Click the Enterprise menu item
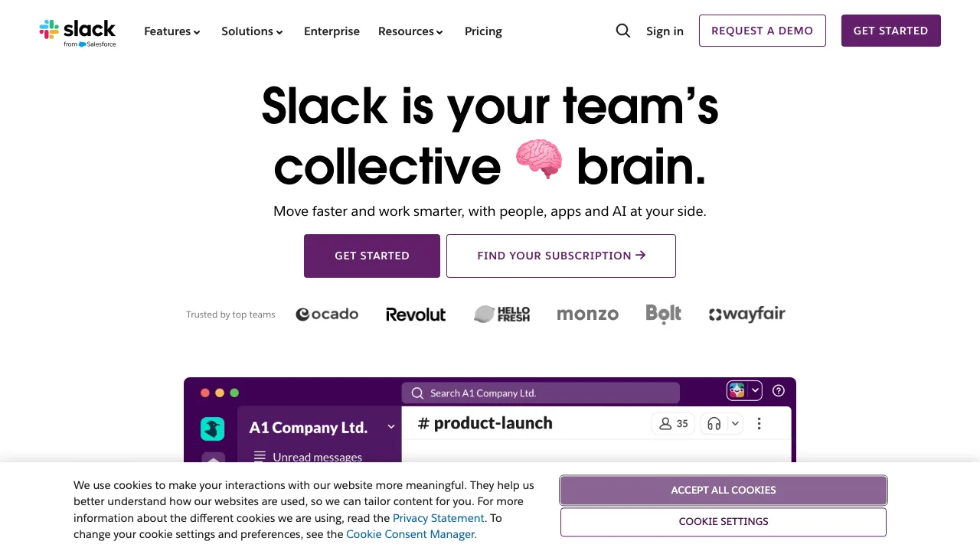The width and height of the screenshot is (980, 551). coord(332,31)
